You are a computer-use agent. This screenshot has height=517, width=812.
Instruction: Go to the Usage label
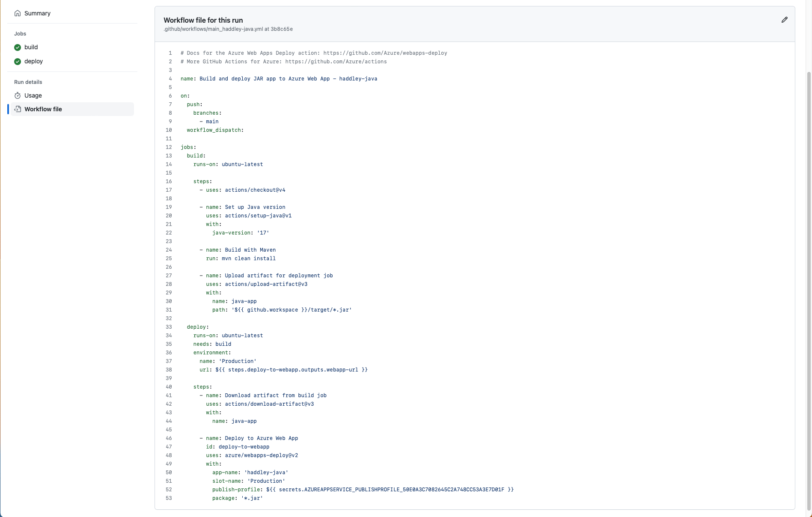33,95
